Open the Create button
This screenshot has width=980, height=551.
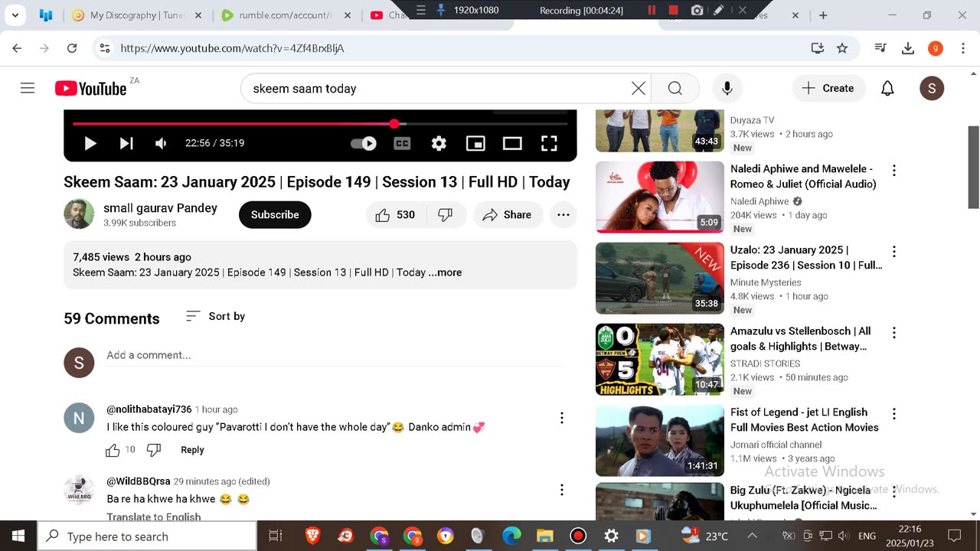pyautogui.click(x=828, y=89)
